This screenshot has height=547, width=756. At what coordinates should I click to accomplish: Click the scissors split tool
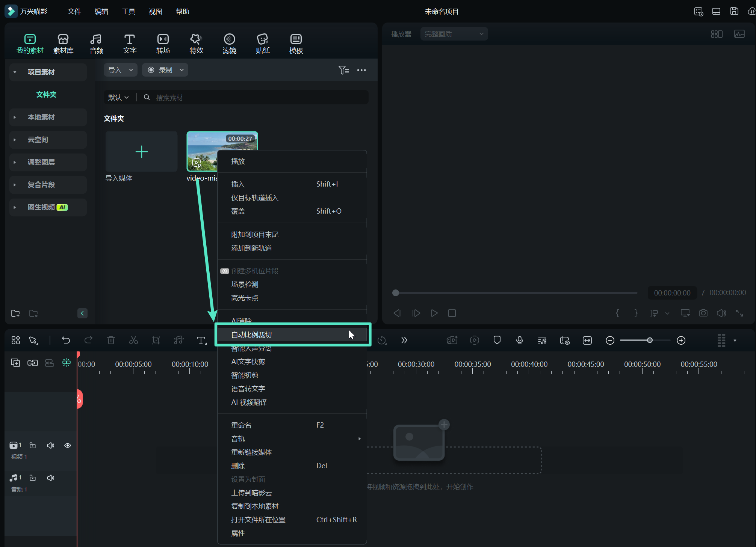(133, 340)
